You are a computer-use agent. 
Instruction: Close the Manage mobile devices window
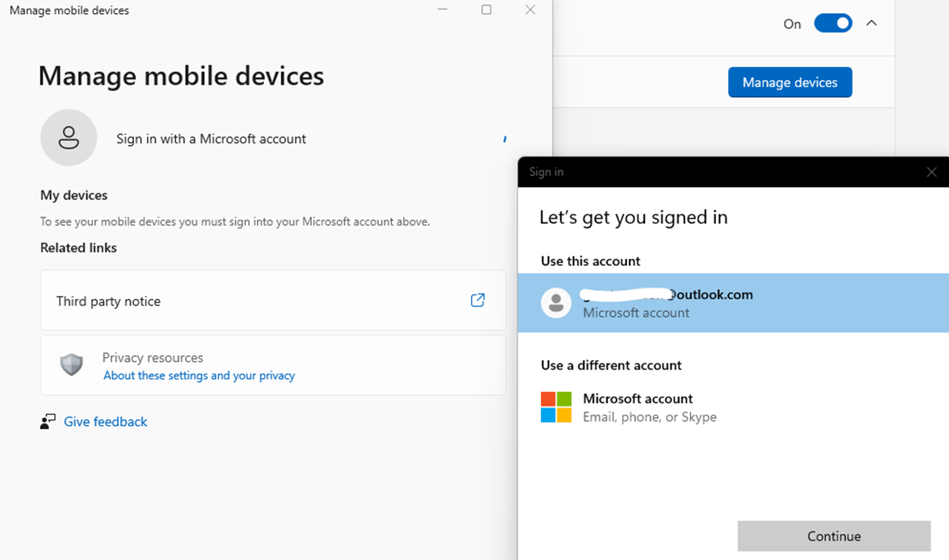point(530,10)
